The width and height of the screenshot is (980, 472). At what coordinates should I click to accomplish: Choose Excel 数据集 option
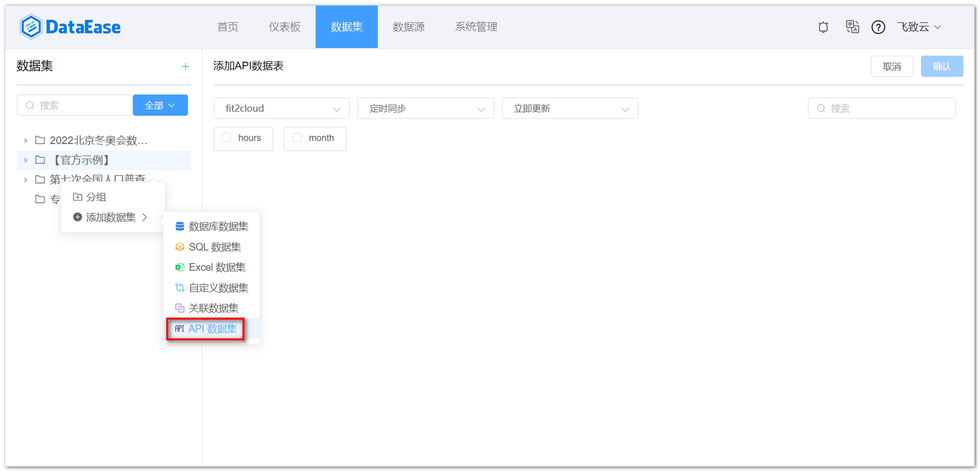click(217, 267)
